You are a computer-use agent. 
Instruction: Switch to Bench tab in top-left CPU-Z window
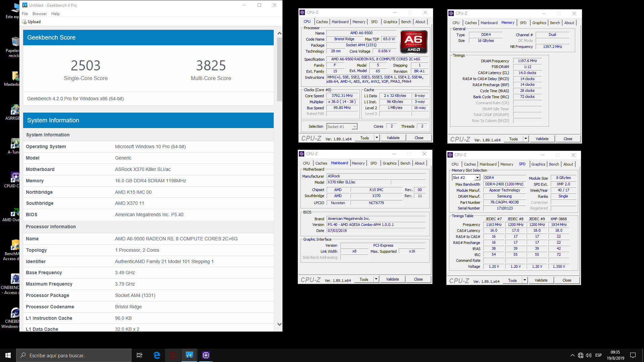coord(406,22)
